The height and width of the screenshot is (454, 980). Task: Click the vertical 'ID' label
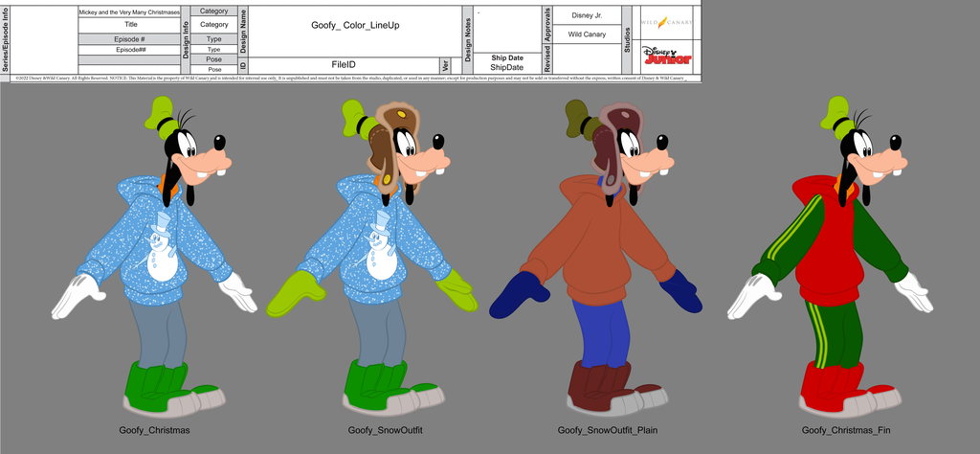243,65
